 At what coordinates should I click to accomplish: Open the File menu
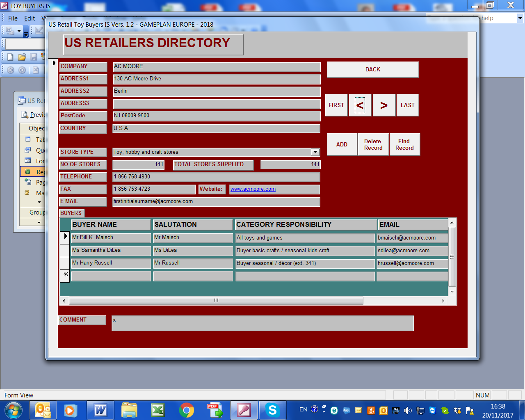13,18
